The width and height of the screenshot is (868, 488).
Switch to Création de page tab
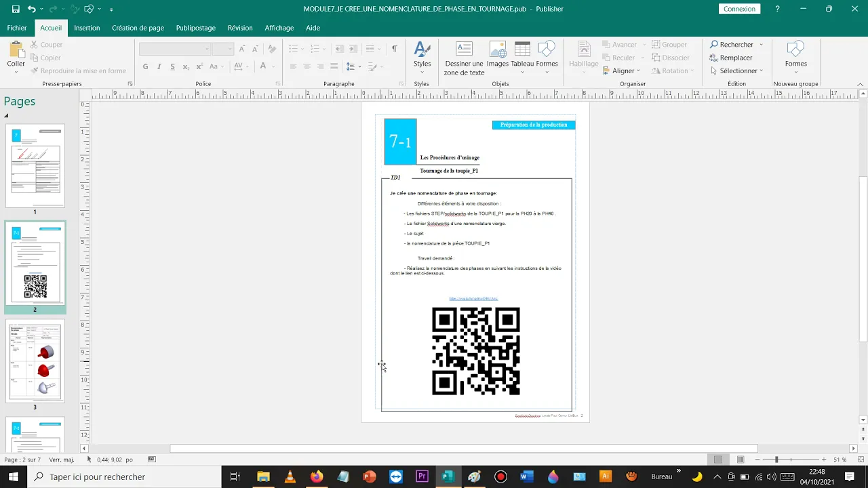click(x=138, y=28)
